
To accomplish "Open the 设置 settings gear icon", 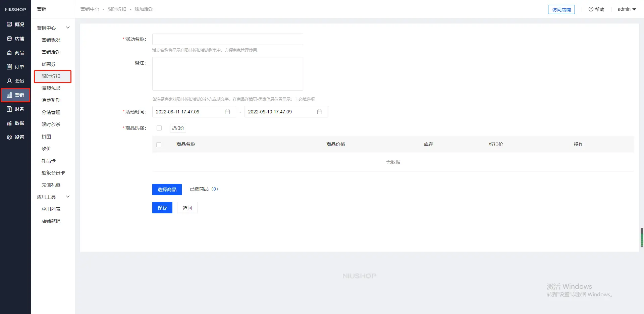I will 9,137.
